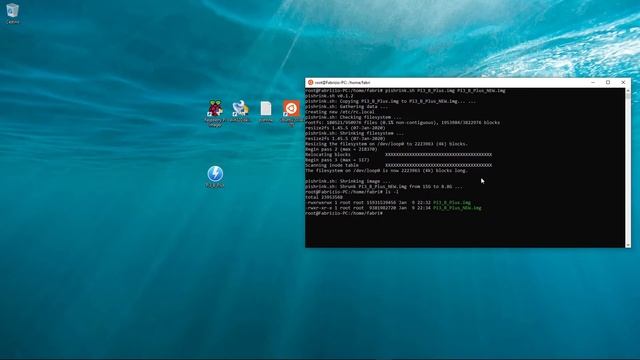
Task: Click the 'Begin pass 3' output line
Action: [337, 160]
